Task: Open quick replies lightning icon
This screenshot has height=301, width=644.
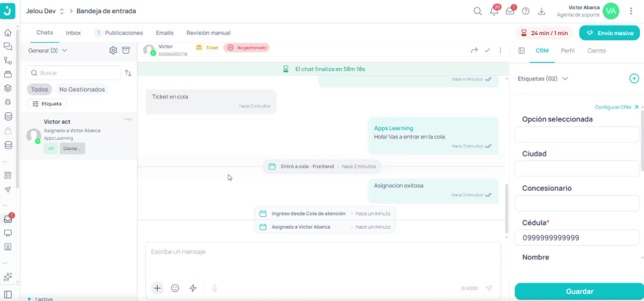Action: pos(193,288)
